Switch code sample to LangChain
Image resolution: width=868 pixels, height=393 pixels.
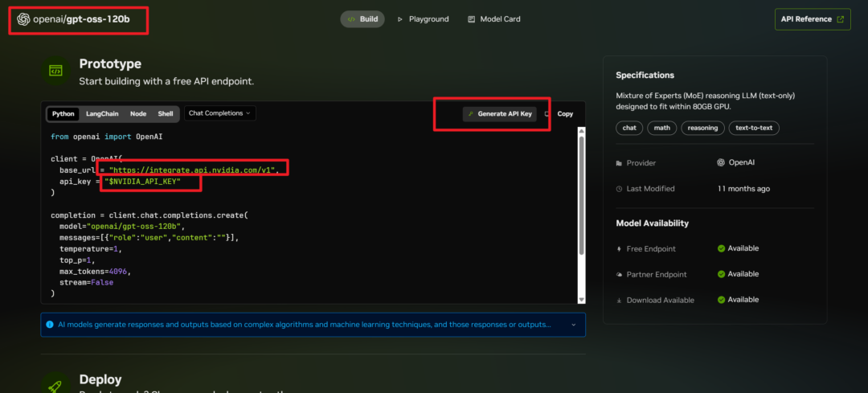[x=102, y=114]
